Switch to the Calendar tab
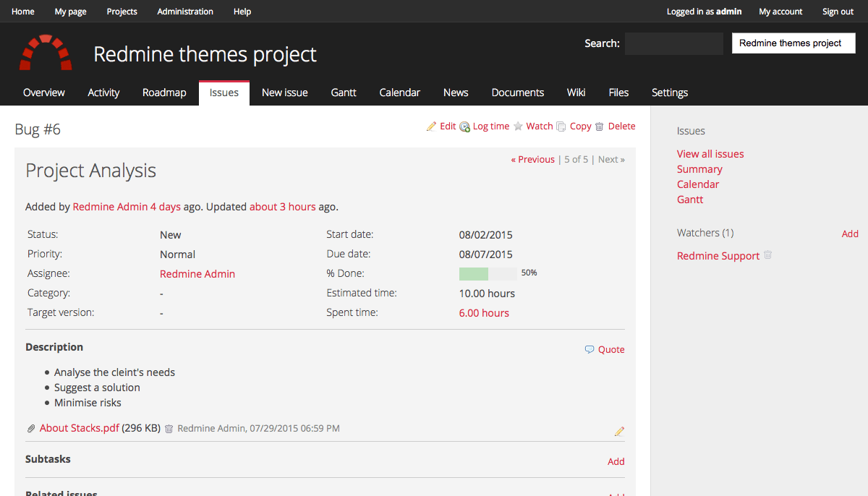 point(400,93)
